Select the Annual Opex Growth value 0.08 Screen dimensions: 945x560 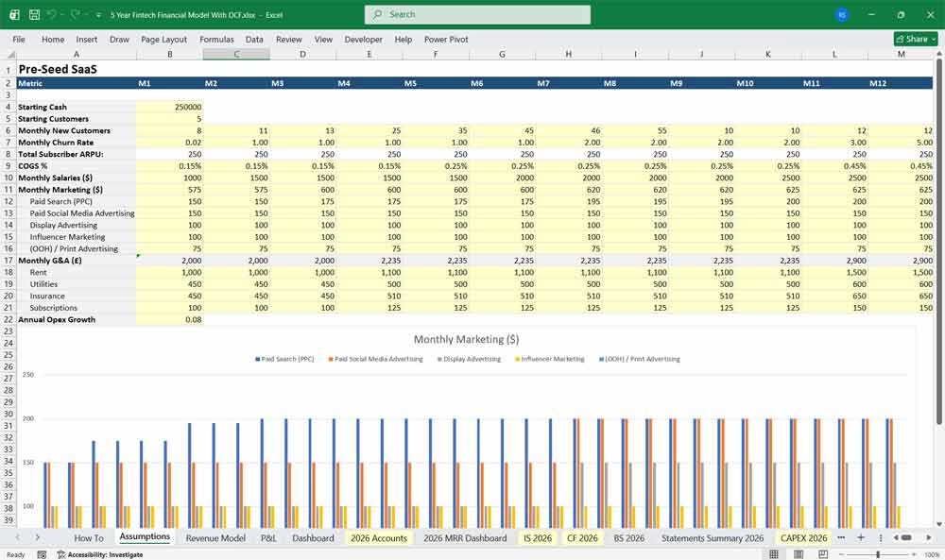coord(170,320)
